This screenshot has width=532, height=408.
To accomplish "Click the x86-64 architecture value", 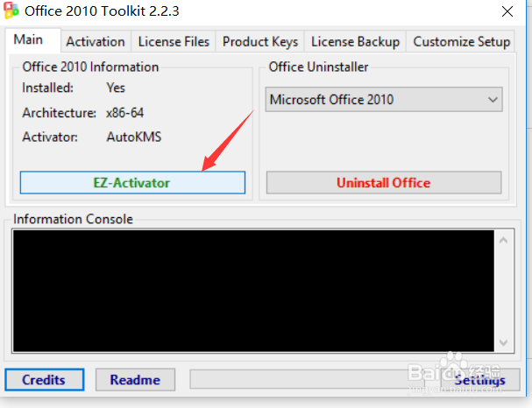I will click(x=124, y=113).
